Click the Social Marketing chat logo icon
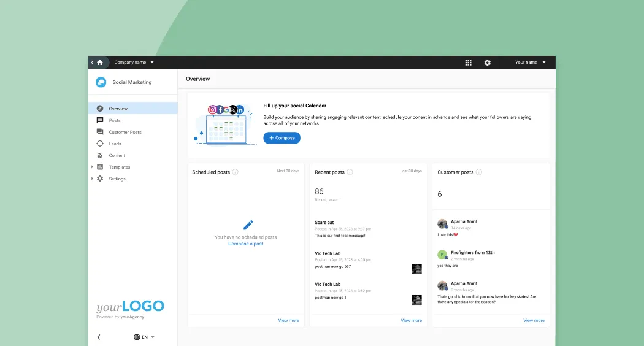 click(x=101, y=82)
